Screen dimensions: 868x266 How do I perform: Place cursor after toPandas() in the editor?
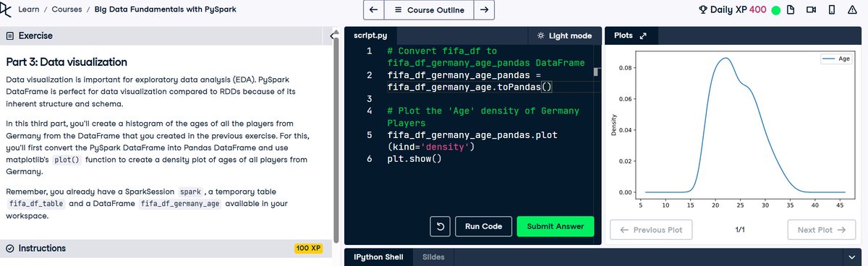coord(553,87)
